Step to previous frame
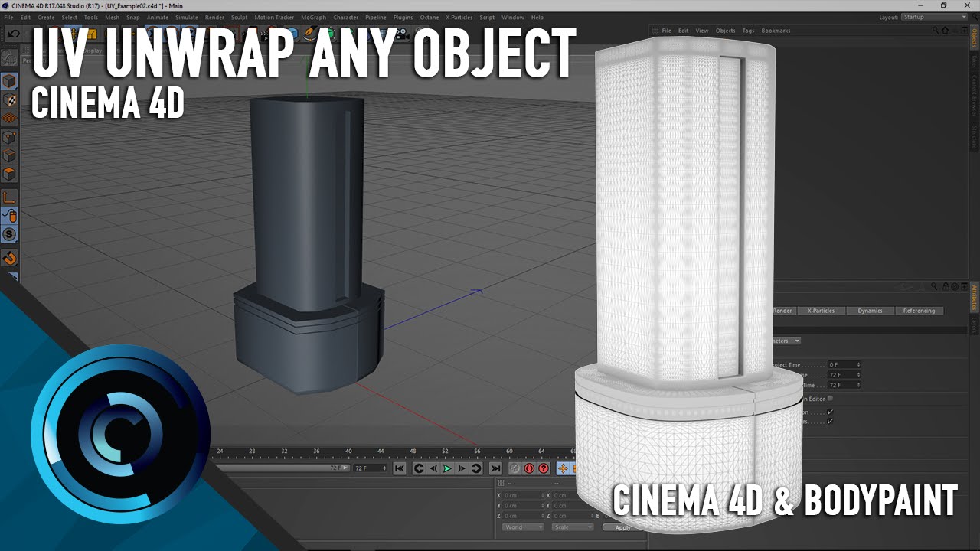980x551 pixels. click(433, 468)
